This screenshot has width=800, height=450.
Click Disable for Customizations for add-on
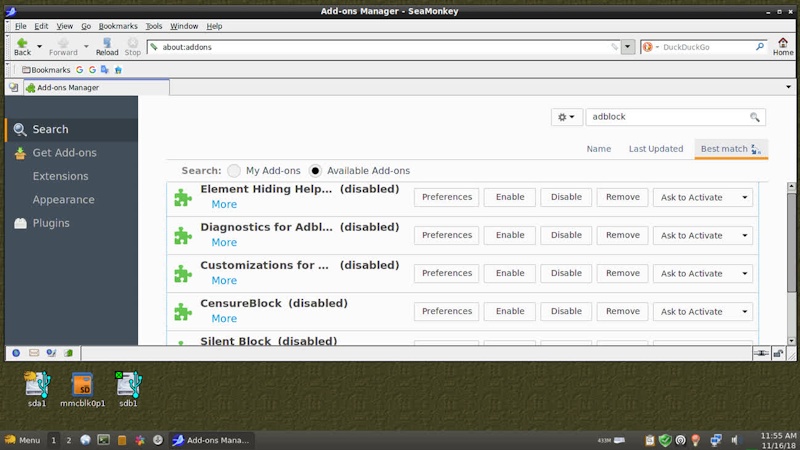coord(566,273)
